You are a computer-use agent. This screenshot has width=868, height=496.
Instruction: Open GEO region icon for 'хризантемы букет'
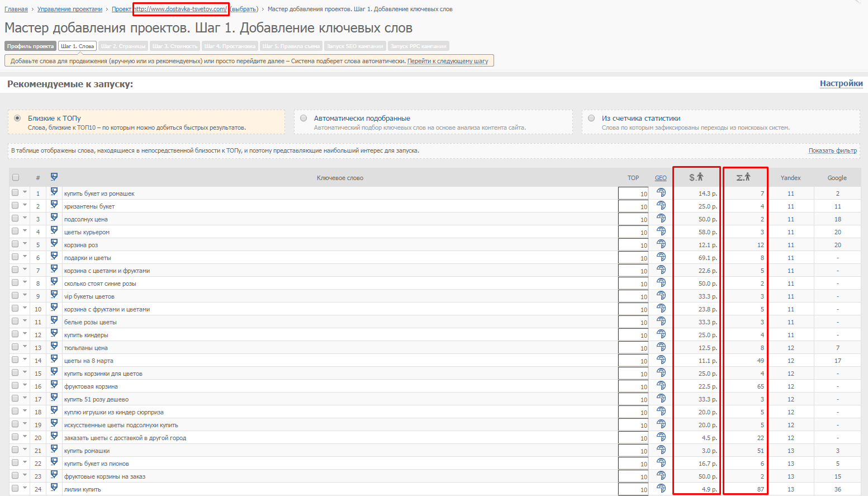661,205
